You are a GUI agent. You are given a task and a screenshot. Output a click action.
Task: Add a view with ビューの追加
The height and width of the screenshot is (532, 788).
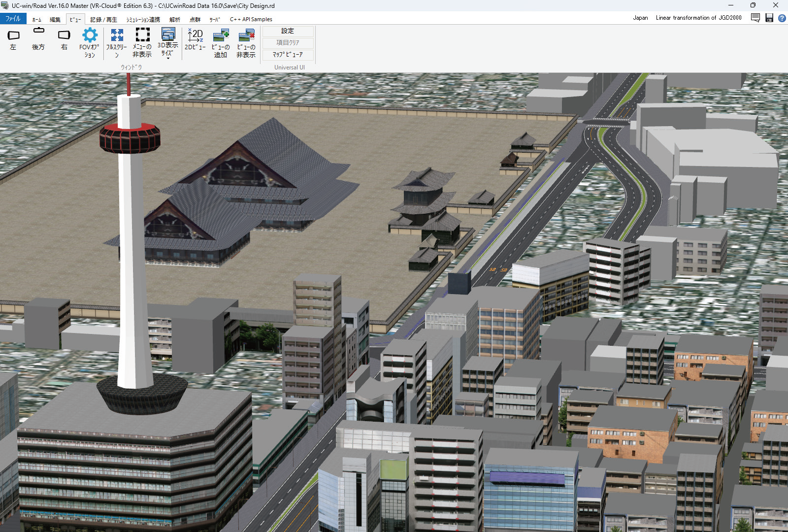pyautogui.click(x=221, y=43)
